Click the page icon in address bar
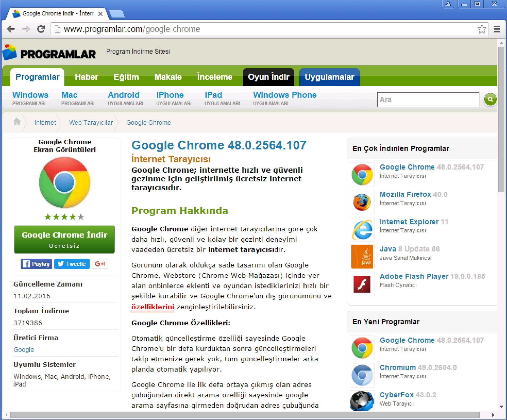 click(58, 29)
